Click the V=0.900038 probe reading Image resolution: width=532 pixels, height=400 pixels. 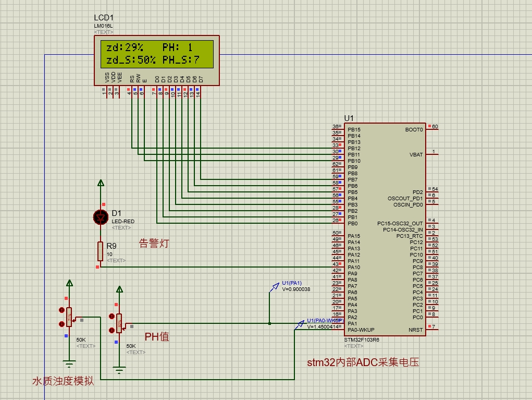(296, 289)
